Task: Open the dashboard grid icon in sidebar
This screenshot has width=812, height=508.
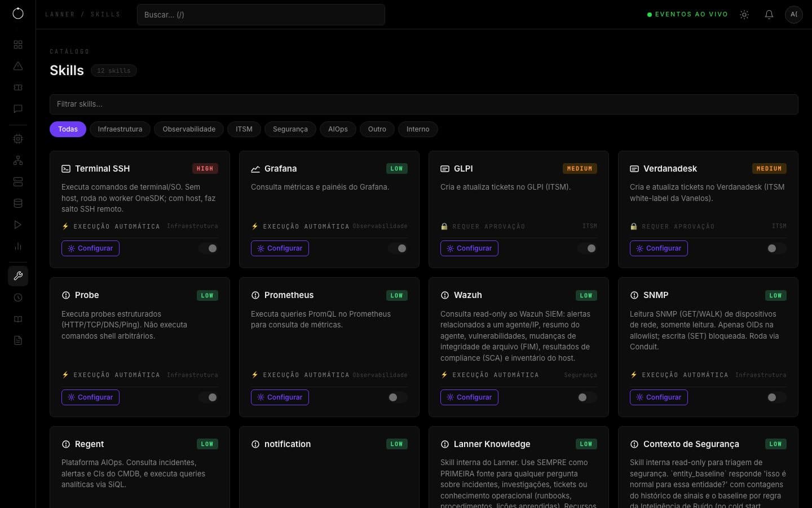Action: [18, 45]
